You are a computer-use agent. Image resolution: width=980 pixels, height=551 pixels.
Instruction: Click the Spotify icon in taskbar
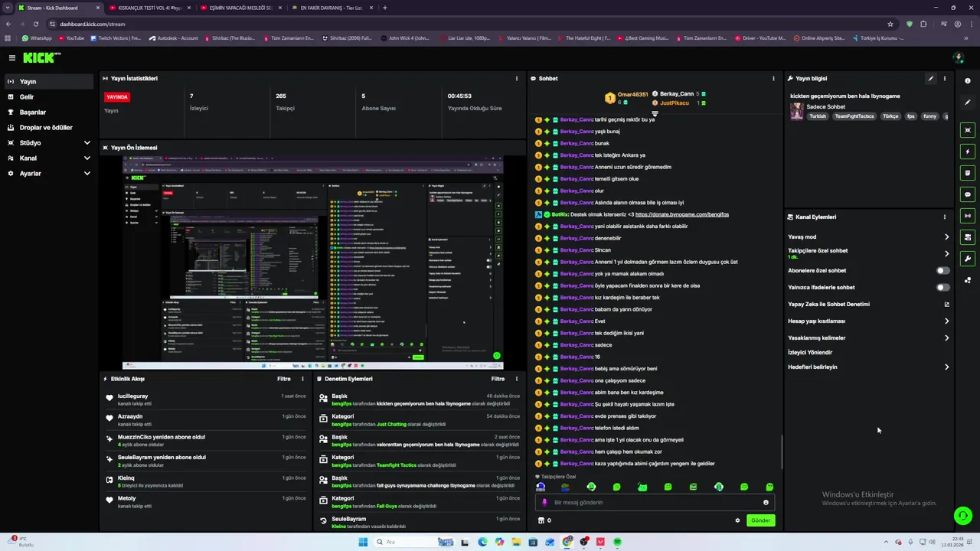click(x=617, y=542)
